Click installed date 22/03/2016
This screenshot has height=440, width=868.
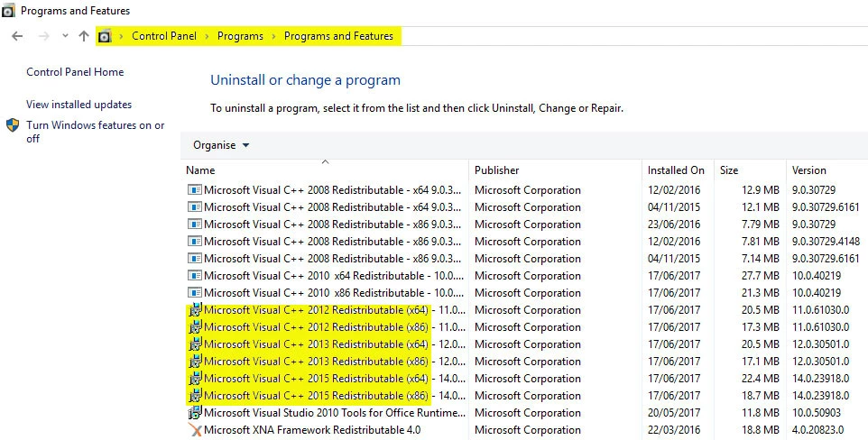(674, 430)
